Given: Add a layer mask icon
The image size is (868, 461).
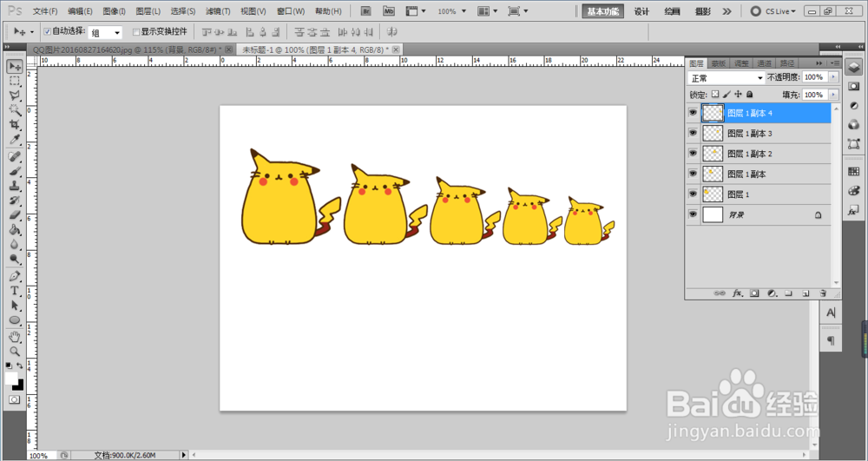Looking at the screenshot, I should [x=754, y=293].
